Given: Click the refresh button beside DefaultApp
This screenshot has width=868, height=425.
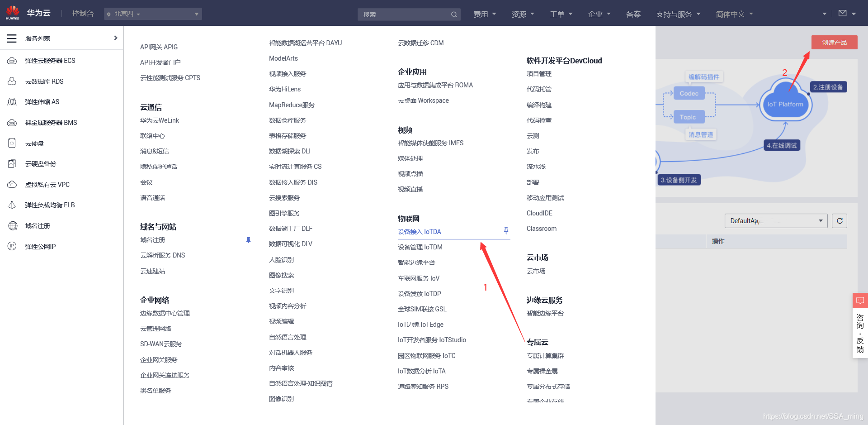Looking at the screenshot, I should [840, 221].
